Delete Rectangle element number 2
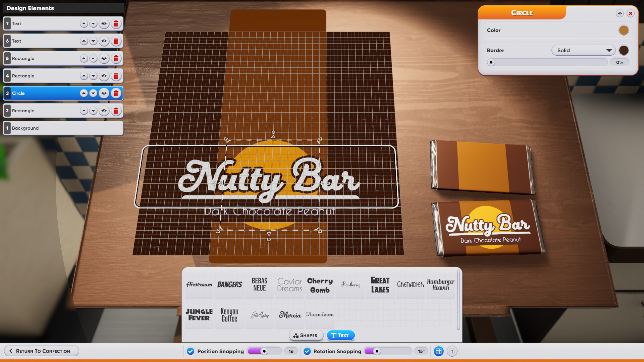This screenshot has width=644, height=362. point(116,111)
